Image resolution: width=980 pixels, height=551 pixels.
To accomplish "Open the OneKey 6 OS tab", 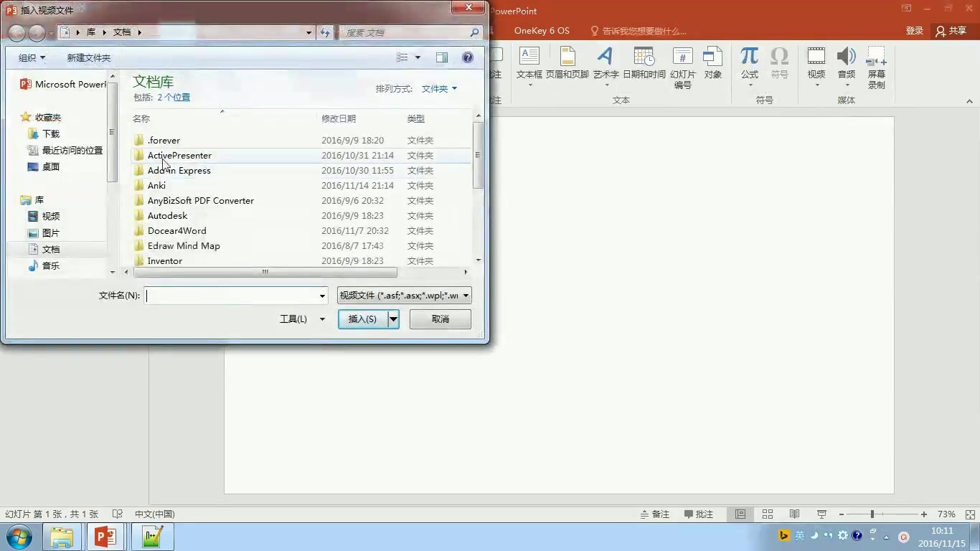I will coord(542,31).
